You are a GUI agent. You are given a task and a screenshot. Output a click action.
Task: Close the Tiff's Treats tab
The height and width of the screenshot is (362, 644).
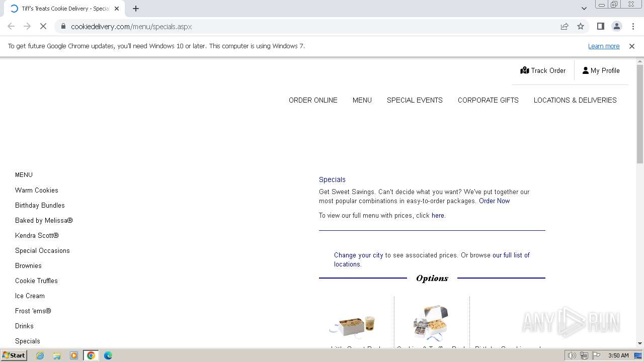117,9
